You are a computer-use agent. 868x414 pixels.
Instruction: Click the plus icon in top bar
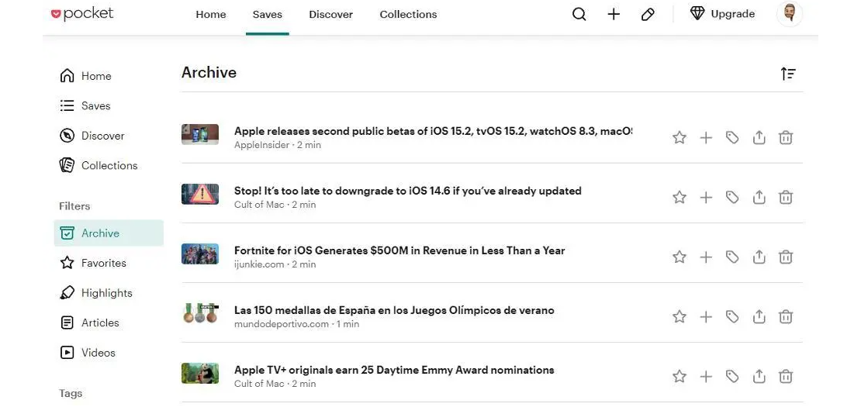[x=614, y=14]
